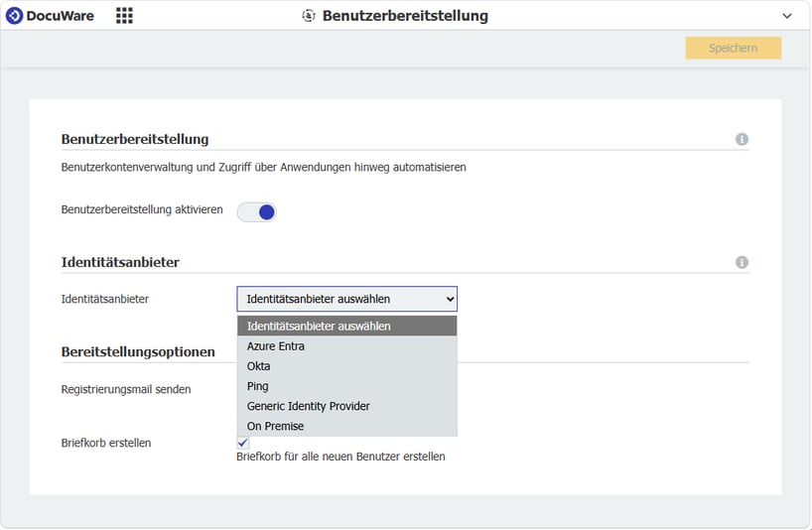The width and height of the screenshot is (812, 530).
Task: Toggle Benutzerbereitstellung aktivieren switch
Action: 256,212
